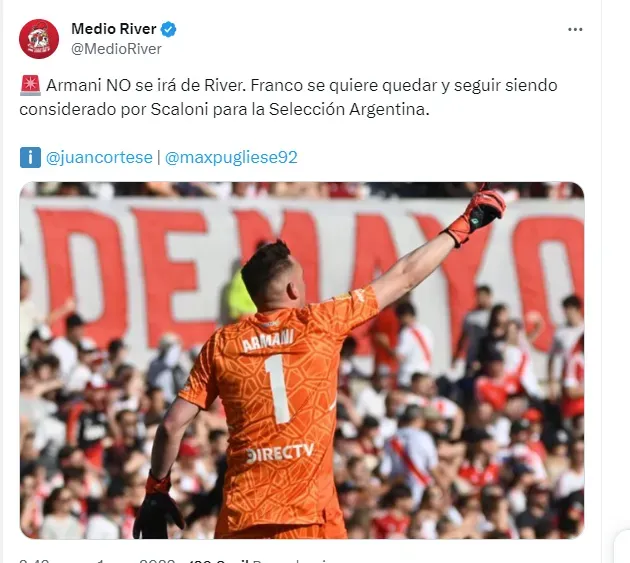
Task: Click the blue information emoji icon
Action: [x=30, y=157]
